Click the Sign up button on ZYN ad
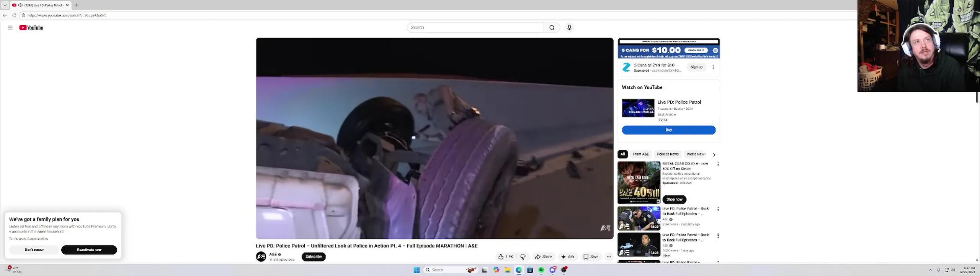980x276 pixels. (x=696, y=67)
